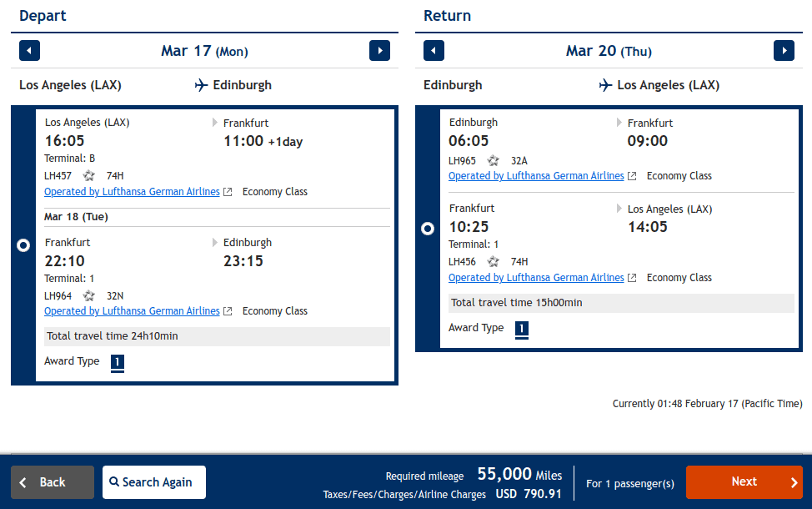This screenshot has width=812, height=509.
Task: Go to previous return date before Mar 20
Action: [x=434, y=50]
